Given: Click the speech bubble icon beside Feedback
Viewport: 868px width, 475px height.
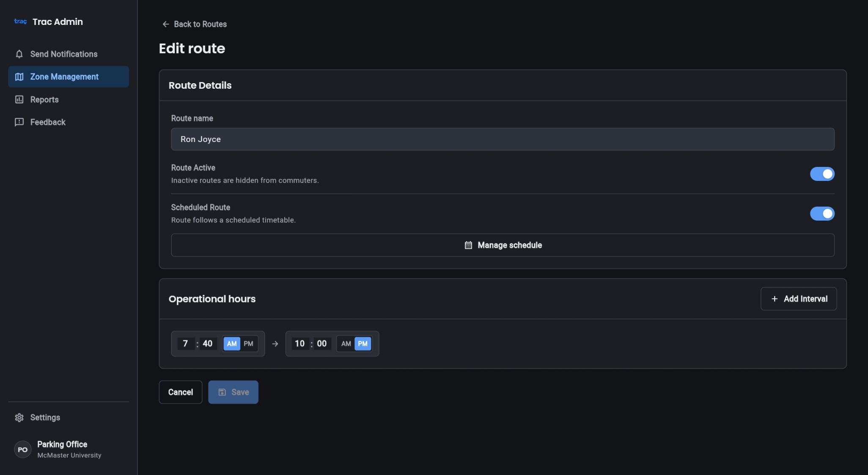Looking at the screenshot, I should [x=19, y=122].
